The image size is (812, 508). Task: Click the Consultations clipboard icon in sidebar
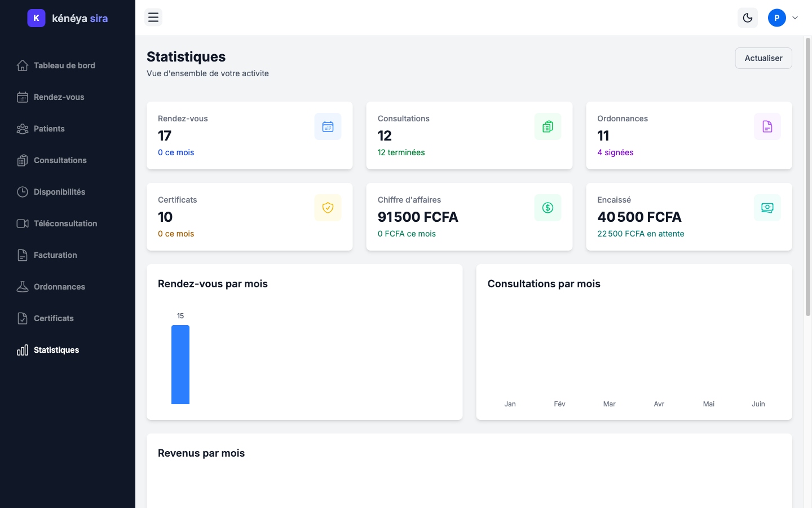click(23, 160)
